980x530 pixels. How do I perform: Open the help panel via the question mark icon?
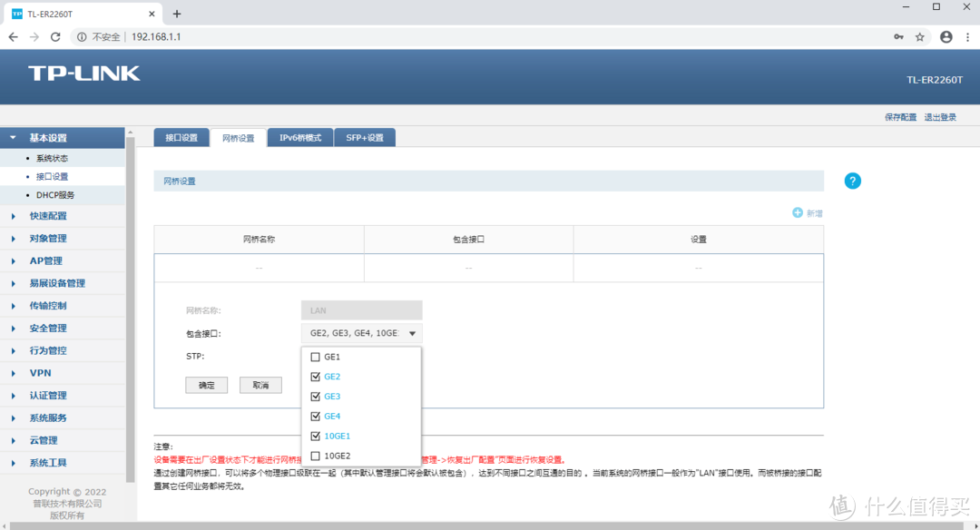tap(852, 181)
